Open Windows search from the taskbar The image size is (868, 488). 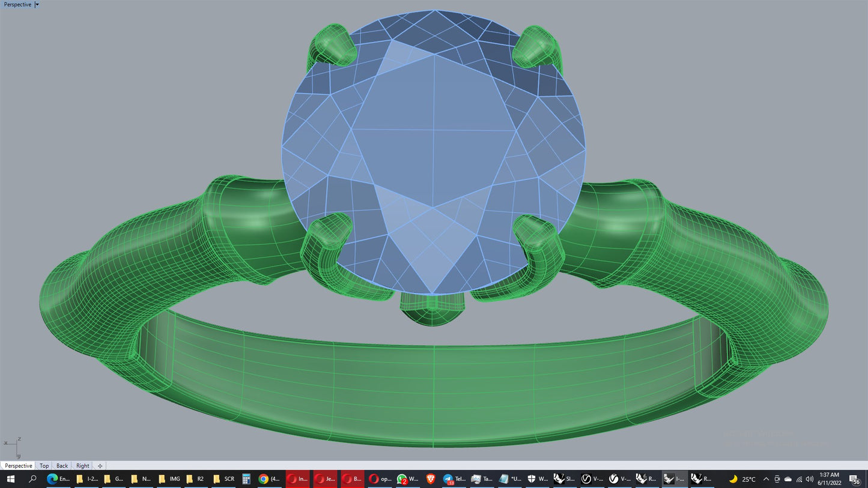pos(33,479)
